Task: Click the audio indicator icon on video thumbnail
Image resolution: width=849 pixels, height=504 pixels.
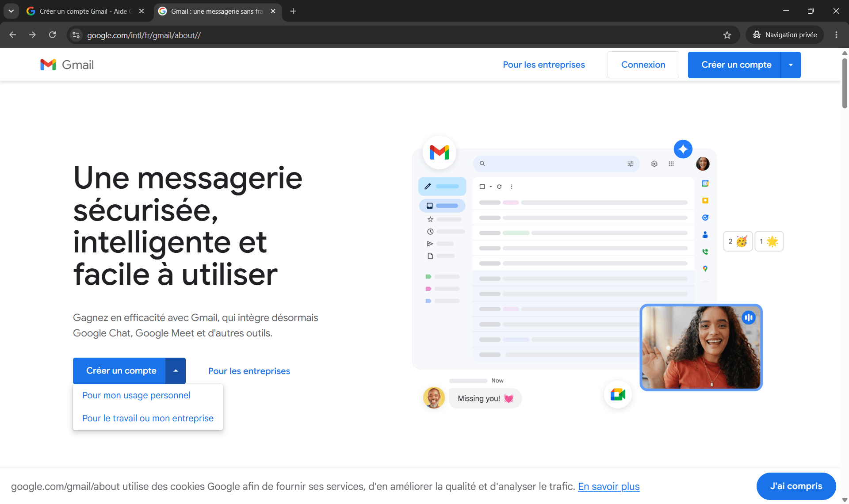Action: (x=749, y=317)
